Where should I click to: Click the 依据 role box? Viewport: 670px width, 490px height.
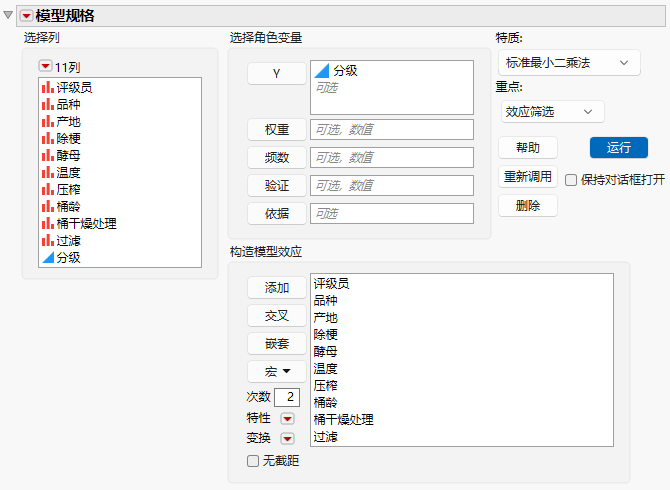pos(392,214)
